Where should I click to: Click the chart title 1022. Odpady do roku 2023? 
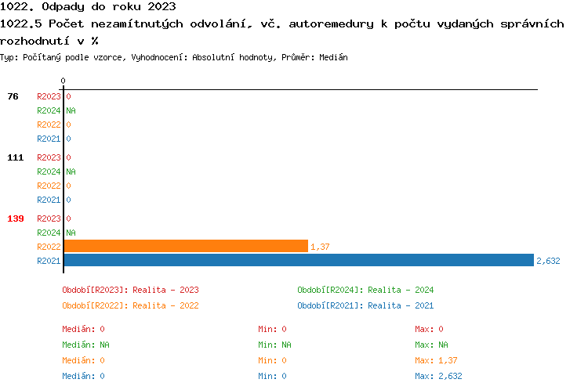tap(88, 7)
